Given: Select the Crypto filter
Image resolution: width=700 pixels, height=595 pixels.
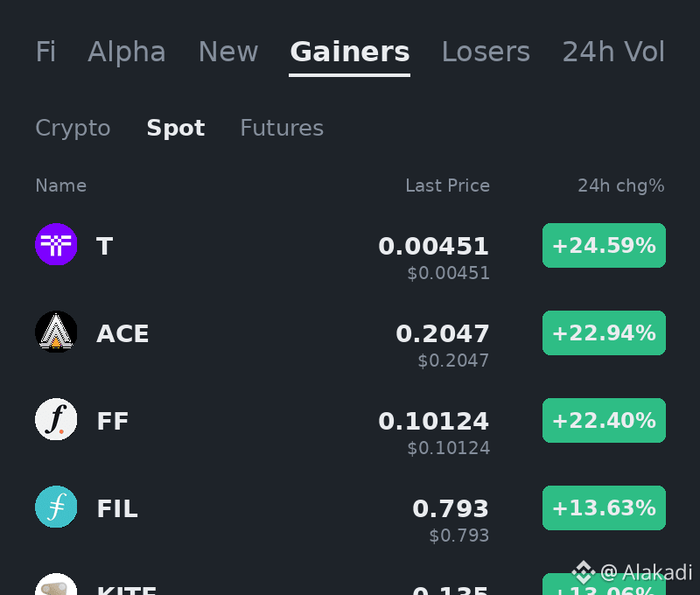Looking at the screenshot, I should (x=73, y=129).
